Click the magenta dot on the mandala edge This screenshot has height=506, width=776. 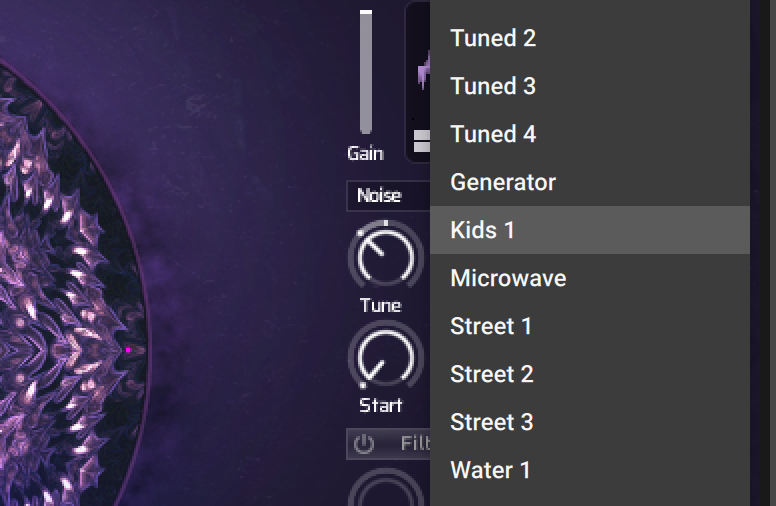(128, 350)
